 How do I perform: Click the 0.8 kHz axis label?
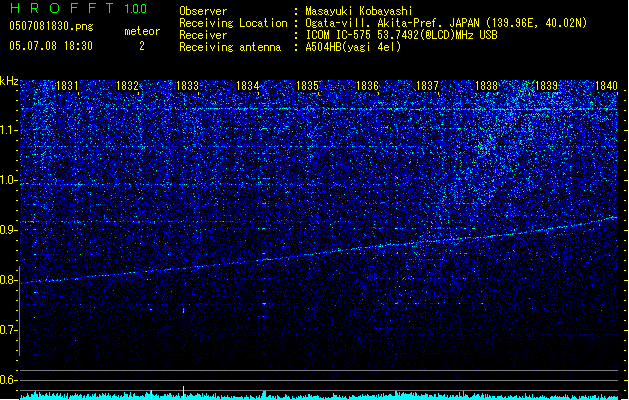coord(9,280)
